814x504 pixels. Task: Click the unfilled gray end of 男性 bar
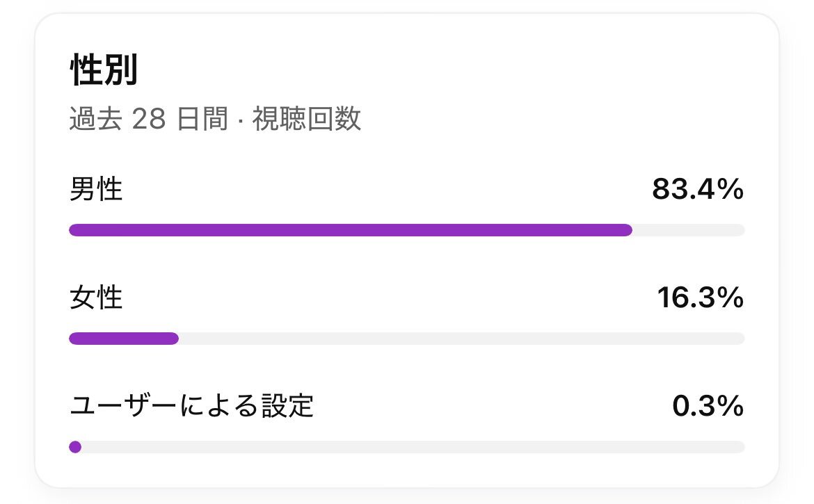688,230
